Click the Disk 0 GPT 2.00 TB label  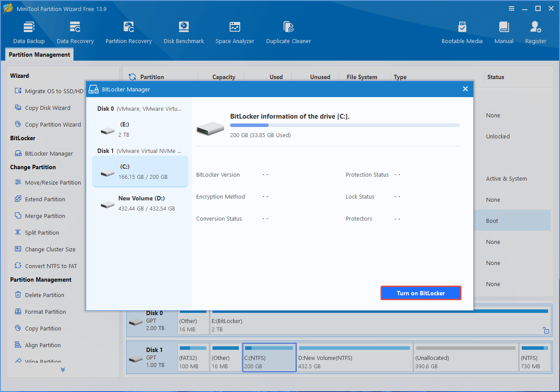(x=152, y=320)
